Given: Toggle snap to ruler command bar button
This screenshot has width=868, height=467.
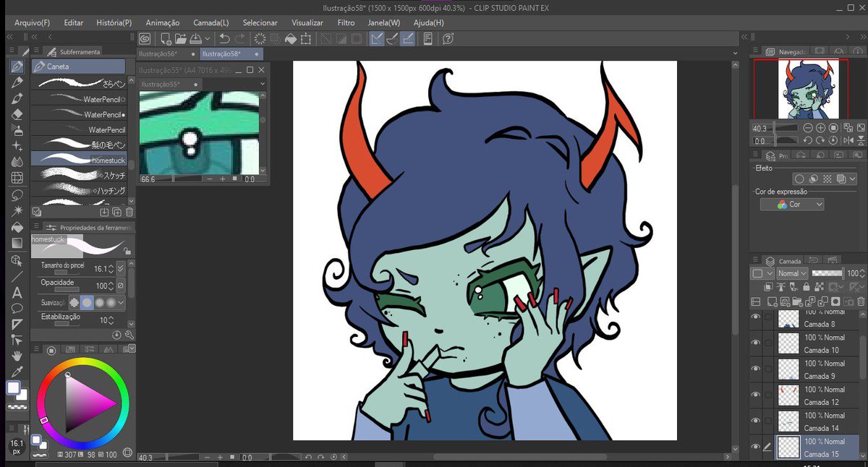Looking at the screenshot, I should 377,38.
